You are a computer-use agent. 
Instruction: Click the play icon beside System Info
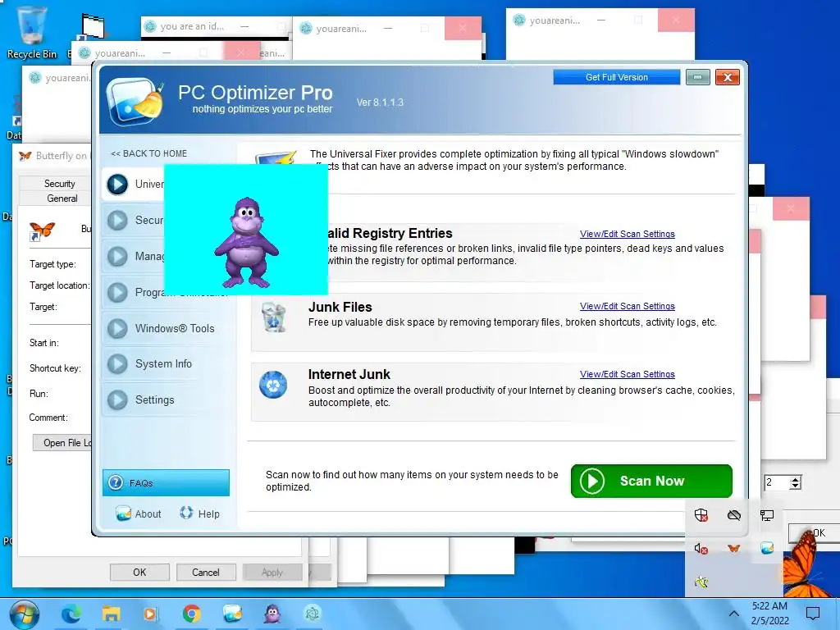tap(117, 363)
